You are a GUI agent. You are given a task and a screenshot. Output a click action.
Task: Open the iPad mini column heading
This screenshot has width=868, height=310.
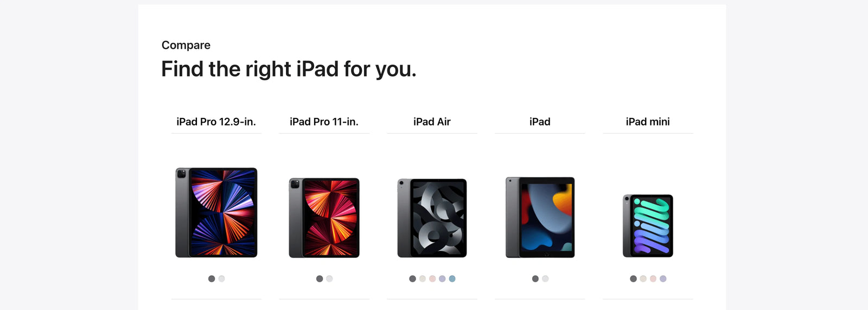[648, 122]
